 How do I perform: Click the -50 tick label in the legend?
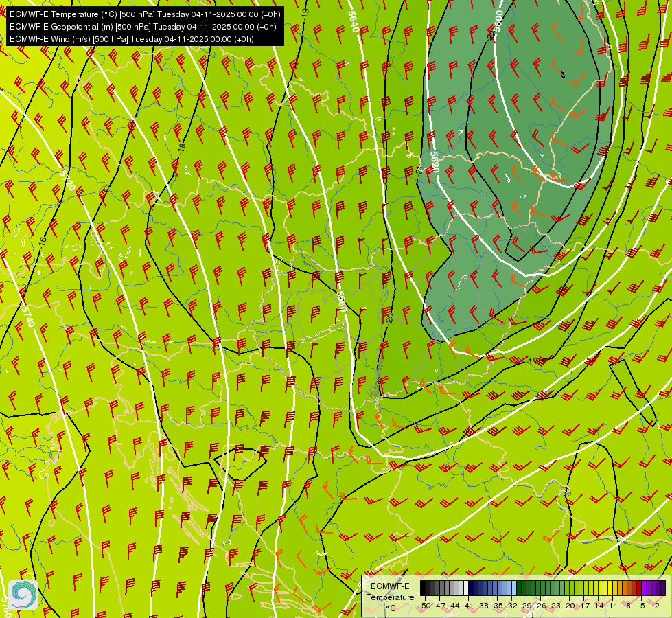click(425, 606)
